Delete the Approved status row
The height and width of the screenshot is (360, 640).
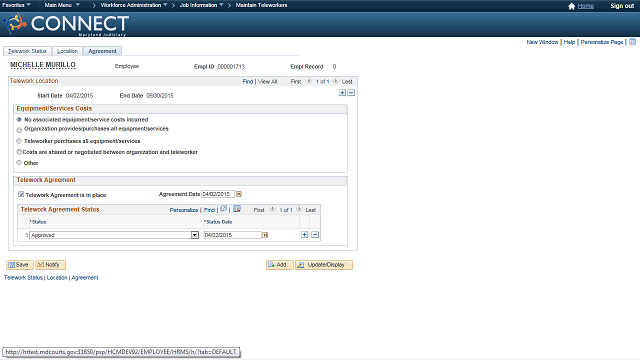[315, 235]
